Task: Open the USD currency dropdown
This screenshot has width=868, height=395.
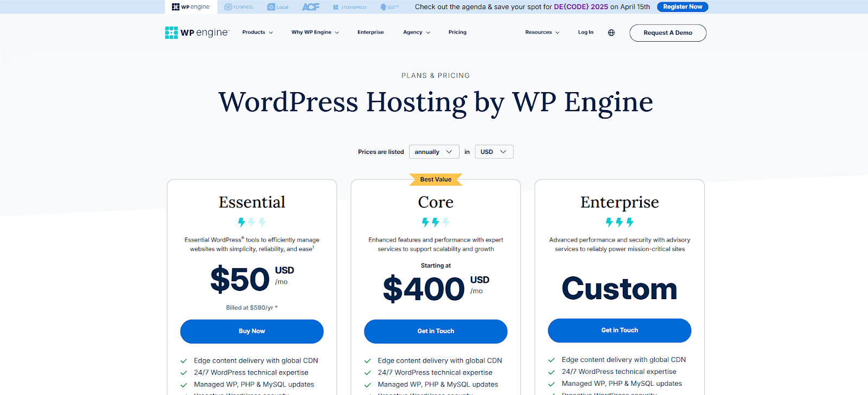Action: point(494,152)
